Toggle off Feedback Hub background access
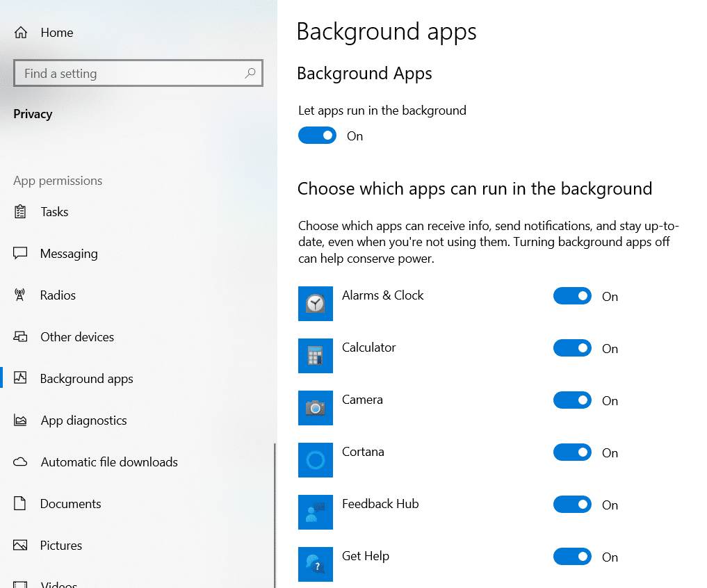Image resolution: width=707 pixels, height=588 pixels. coord(571,505)
